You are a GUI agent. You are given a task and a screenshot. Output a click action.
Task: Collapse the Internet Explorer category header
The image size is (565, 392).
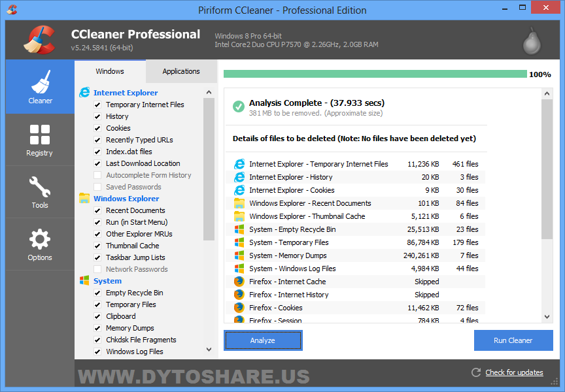(126, 93)
